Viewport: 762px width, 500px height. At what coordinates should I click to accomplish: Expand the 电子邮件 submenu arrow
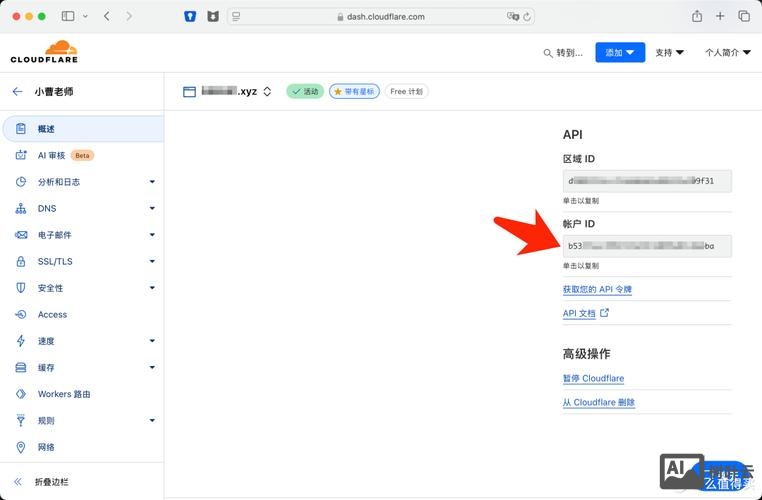pyautogui.click(x=152, y=235)
